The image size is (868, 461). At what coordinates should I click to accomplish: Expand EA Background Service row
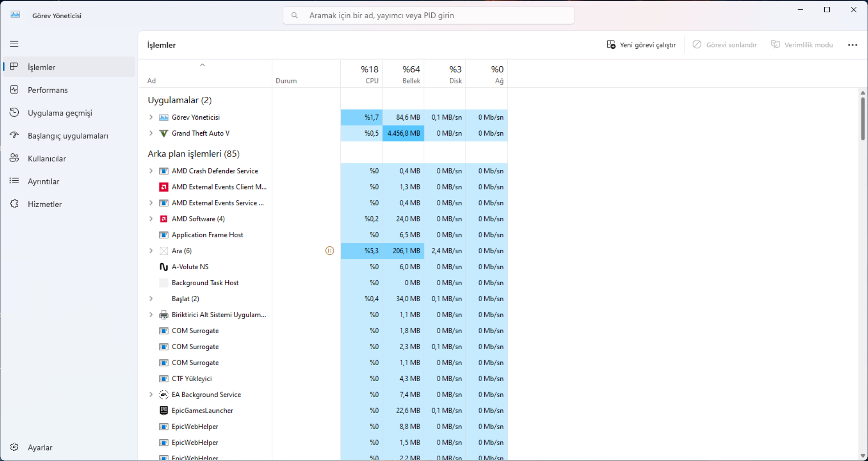click(151, 394)
